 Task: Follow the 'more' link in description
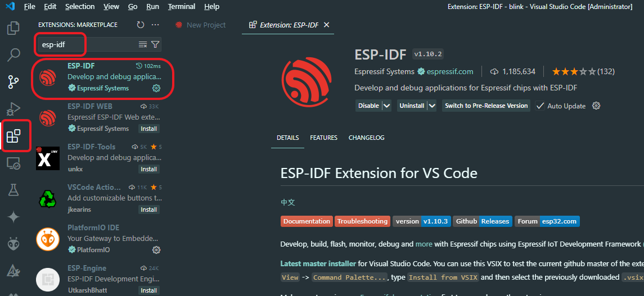pyautogui.click(x=424, y=244)
